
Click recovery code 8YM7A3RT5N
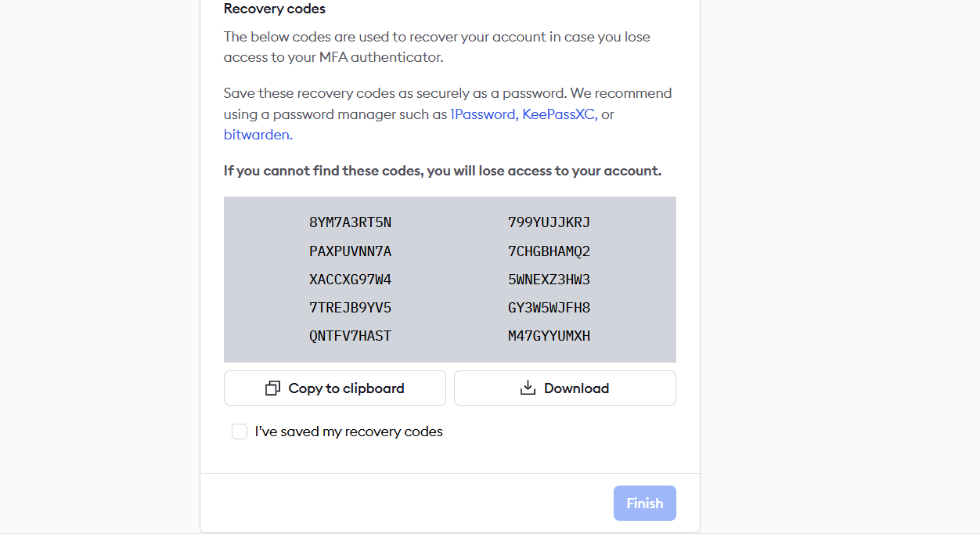pyautogui.click(x=350, y=222)
